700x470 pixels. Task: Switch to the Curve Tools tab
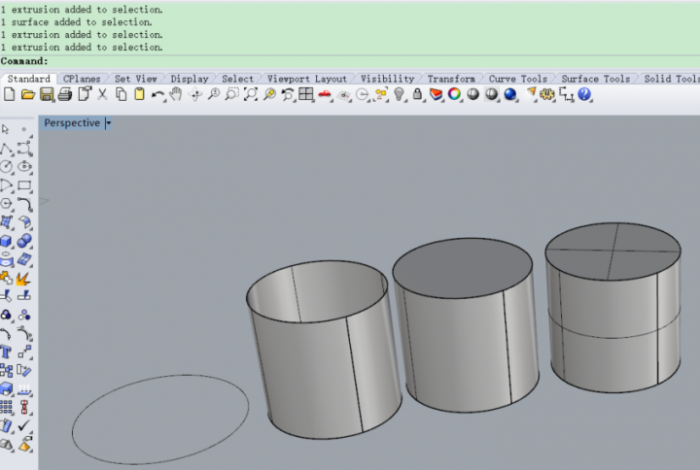click(517, 79)
